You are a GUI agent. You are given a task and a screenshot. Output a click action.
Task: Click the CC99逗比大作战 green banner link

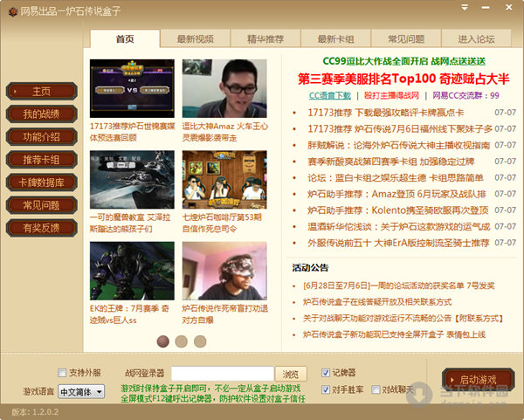click(x=404, y=61)
